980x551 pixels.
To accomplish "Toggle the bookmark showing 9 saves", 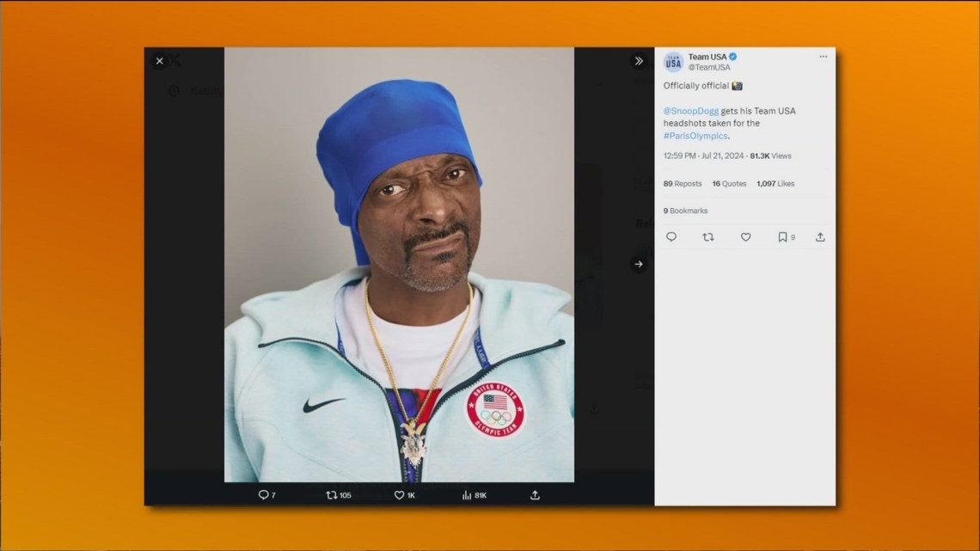I will [x=783, y=237].
